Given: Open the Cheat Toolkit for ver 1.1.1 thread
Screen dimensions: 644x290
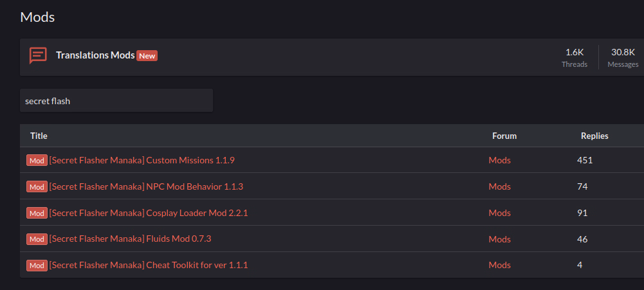Looking at the screenshot, I should (149, 265).
